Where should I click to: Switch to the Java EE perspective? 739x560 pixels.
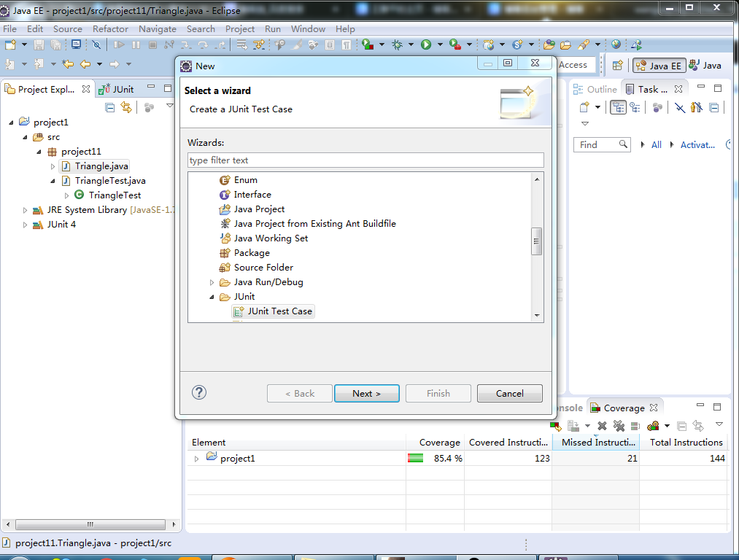[x=659, y=66]
